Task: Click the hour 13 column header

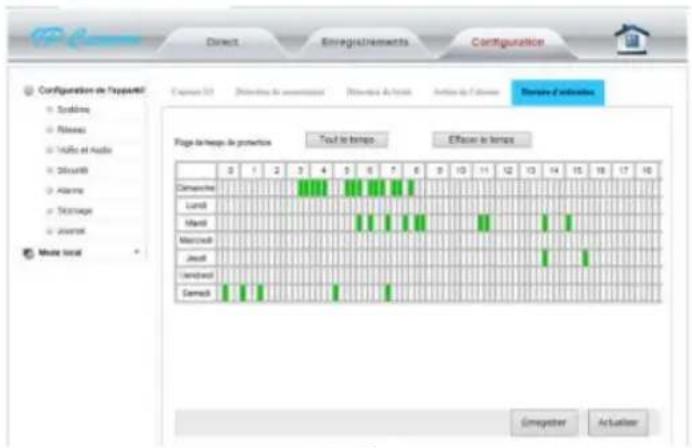Action: click(x=531, y=170)
